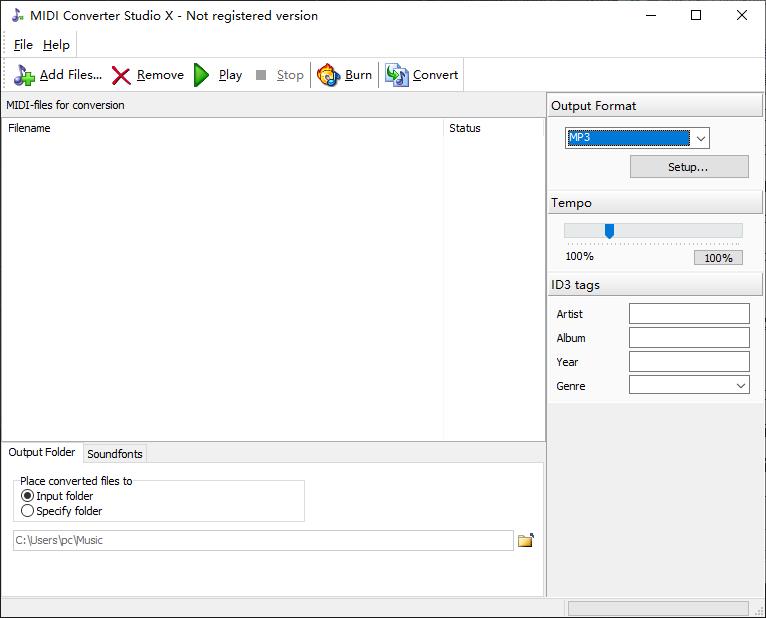
Task: Reset tempo with the 100% button
Action: click(x=718, y=257)
